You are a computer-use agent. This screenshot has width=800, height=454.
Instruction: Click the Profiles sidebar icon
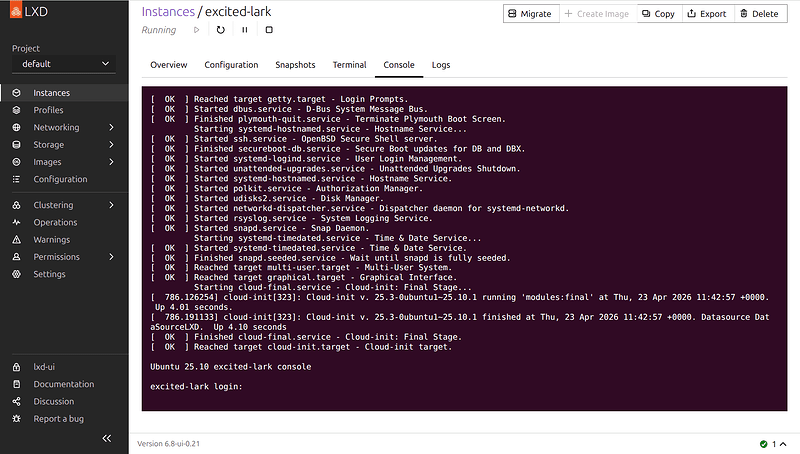pos(16,110)
